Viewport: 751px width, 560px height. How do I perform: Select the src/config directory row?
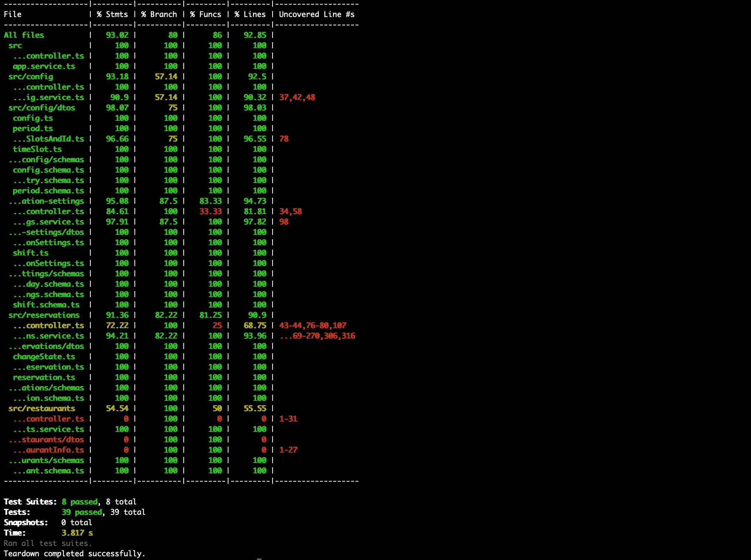tap(31, 77)
